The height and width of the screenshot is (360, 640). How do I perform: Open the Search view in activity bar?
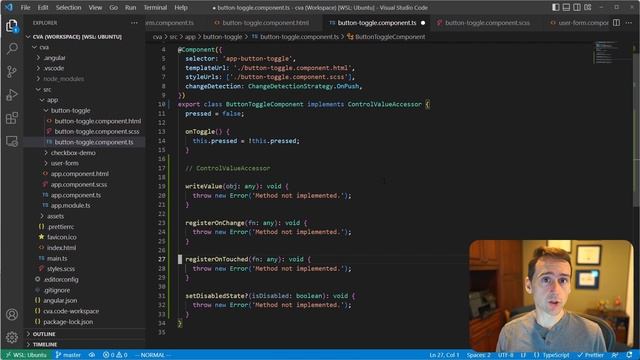(x=12, y=49)
